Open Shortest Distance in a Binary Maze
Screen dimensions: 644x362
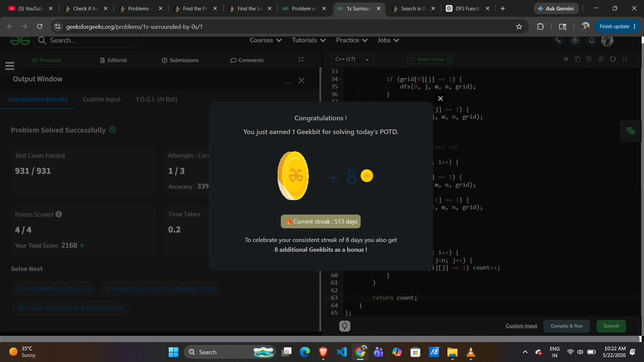point(70,308)
